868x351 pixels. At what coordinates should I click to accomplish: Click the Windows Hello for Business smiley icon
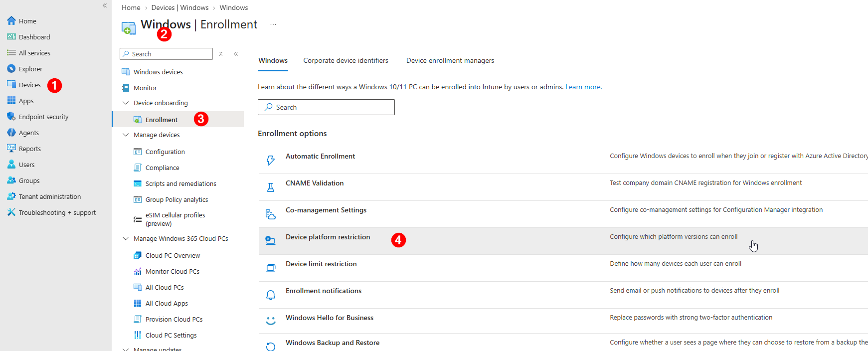(x=271, y=321)
